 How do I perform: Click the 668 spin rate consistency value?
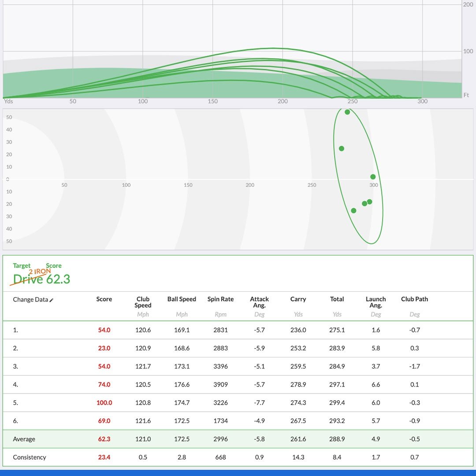[221, 457]
